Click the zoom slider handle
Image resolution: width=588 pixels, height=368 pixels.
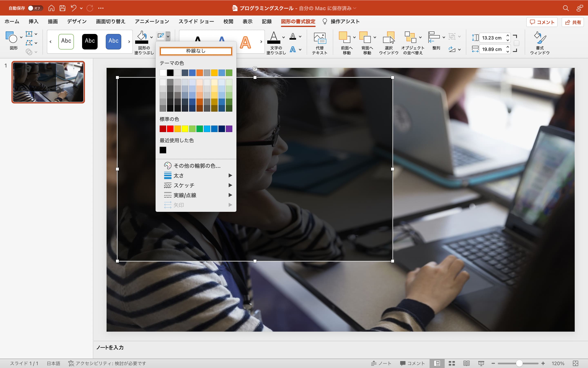519,363
